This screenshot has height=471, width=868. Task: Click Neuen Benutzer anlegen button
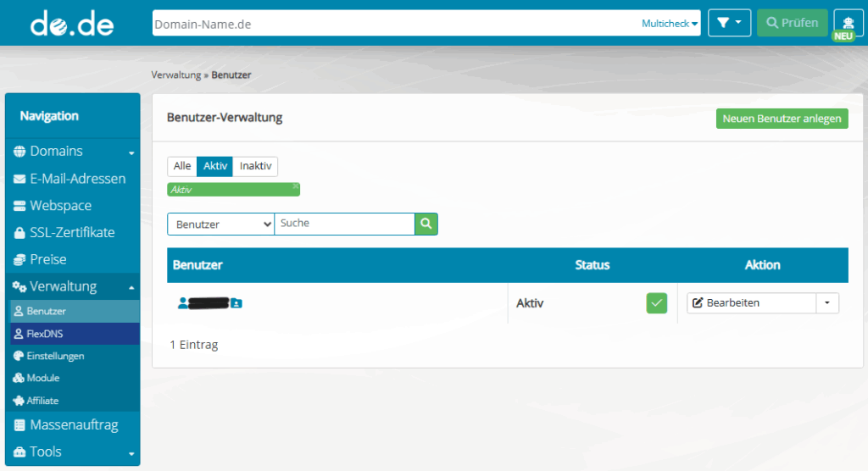(x=782, y=119)
